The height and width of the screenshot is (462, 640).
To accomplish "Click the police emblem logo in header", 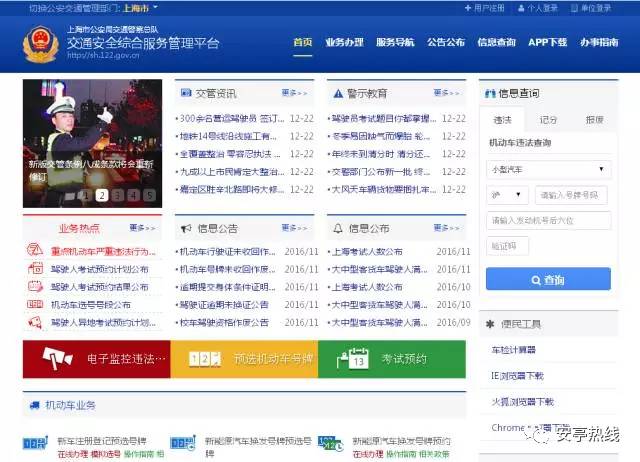I will pyautogui.click(x=41, y=44).
